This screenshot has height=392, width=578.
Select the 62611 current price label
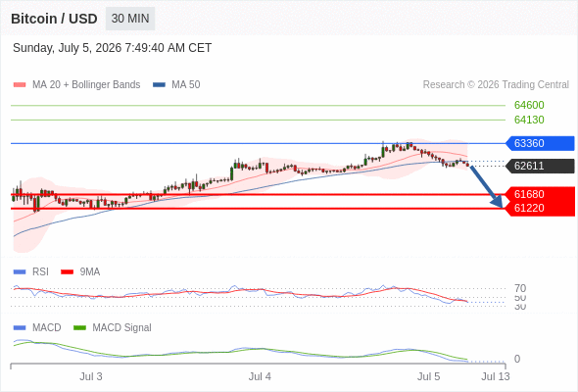(x=540, y=166)
